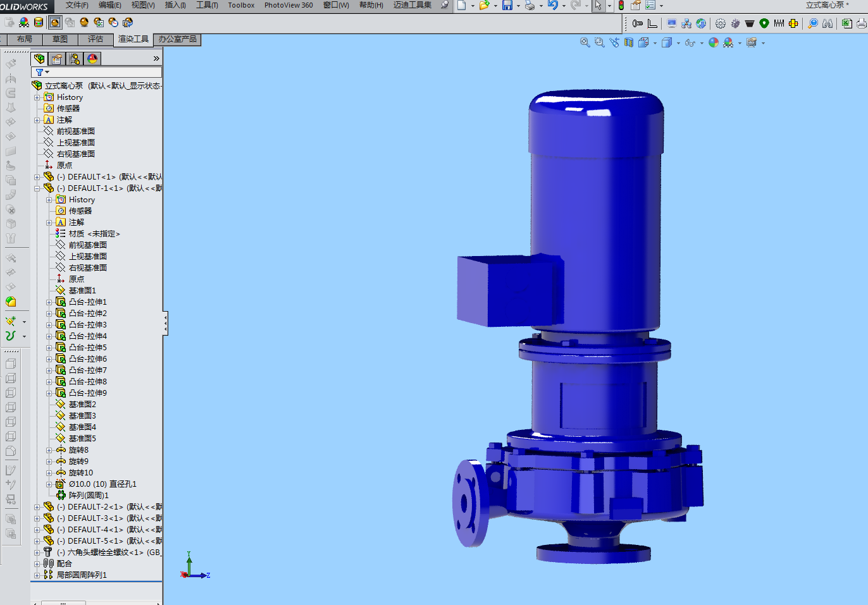The width and height of the screenshot is (868, 605).
Task: Click the Final Render sphere icon
Action: pos(84,22)
